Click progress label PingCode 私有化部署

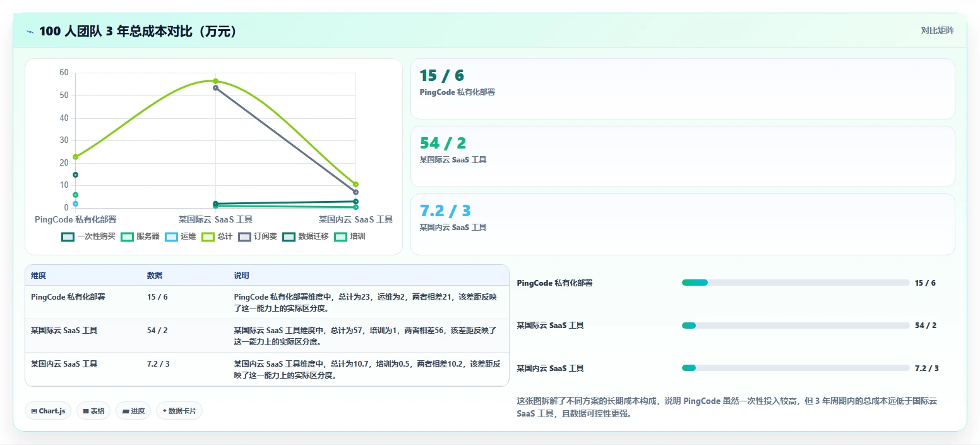(554, 283)
